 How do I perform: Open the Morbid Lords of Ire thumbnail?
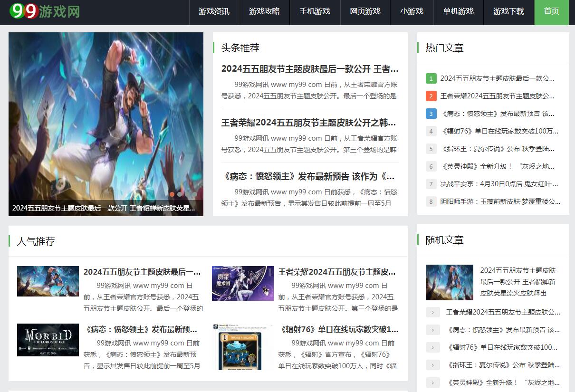[x=48, y=340]
